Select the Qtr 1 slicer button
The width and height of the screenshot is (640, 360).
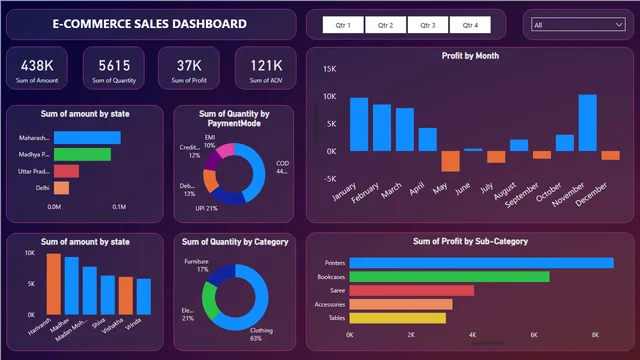coord(343,25)
